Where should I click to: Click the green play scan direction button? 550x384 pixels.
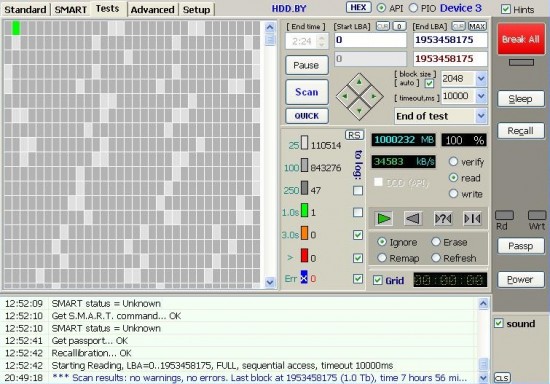click(383, 219)
